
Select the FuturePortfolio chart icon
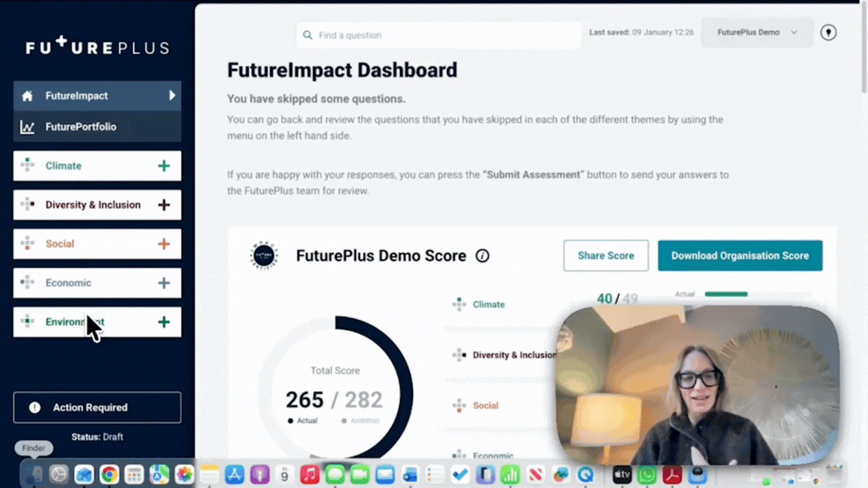tap(29, 127)
